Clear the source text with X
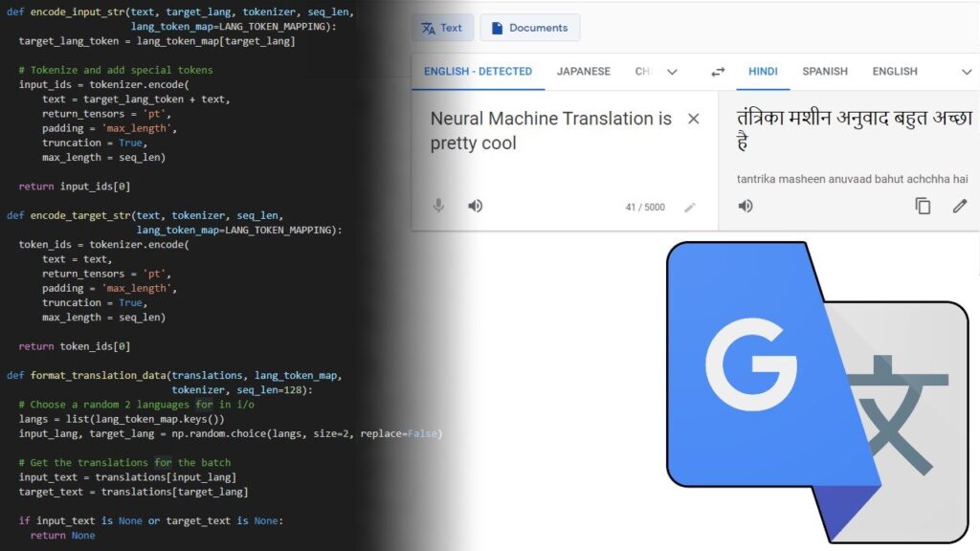Viewport: 980px width, 551px height. [693, 119]
